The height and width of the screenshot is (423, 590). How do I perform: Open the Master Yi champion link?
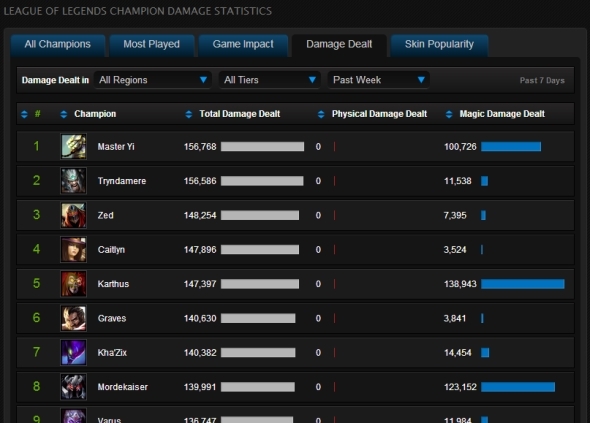click(x=116, y=147)
